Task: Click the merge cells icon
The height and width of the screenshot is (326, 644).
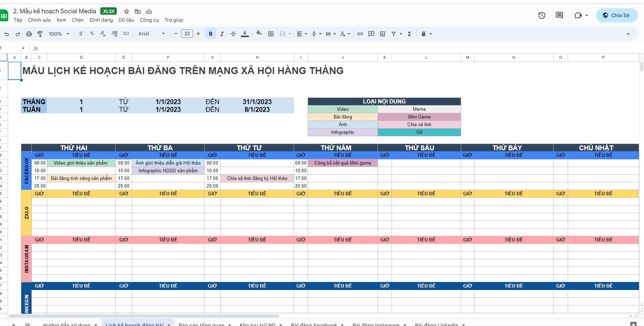Action: pos(282,34)
